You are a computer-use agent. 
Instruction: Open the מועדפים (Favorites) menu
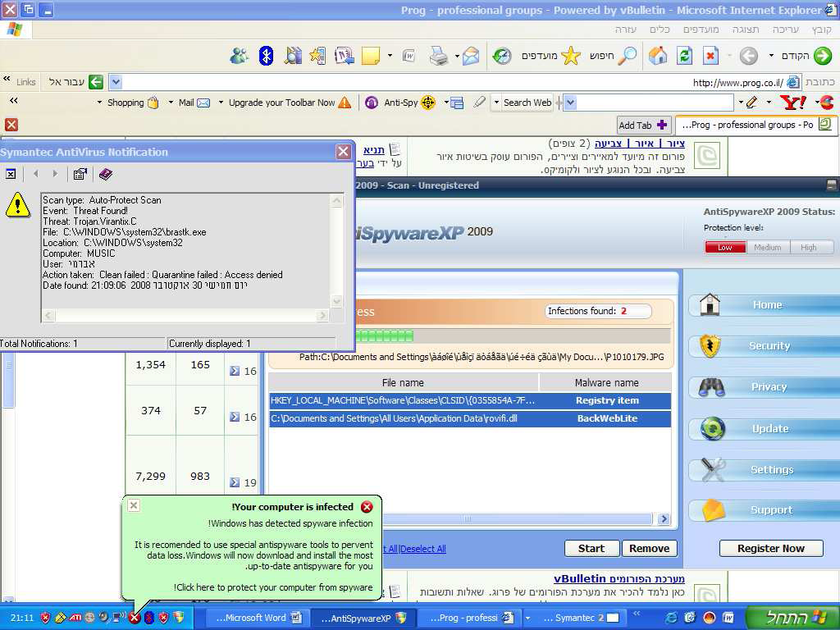coord(701,30)
